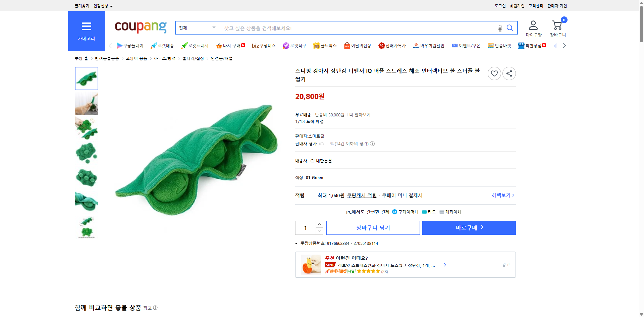Add product to wishlist with heart icon
This screenshot has height=317, width=644.
pyautogui.click(x=494, y=73)
